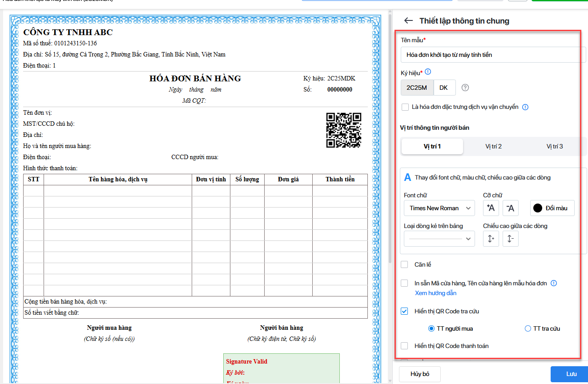Check Hiển thị QR Code thanh toán

404,346
